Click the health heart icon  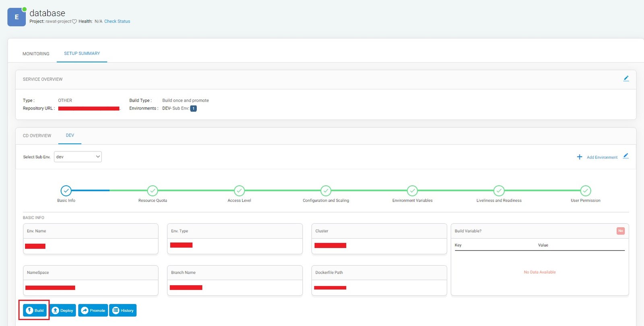tap(74, 22)
